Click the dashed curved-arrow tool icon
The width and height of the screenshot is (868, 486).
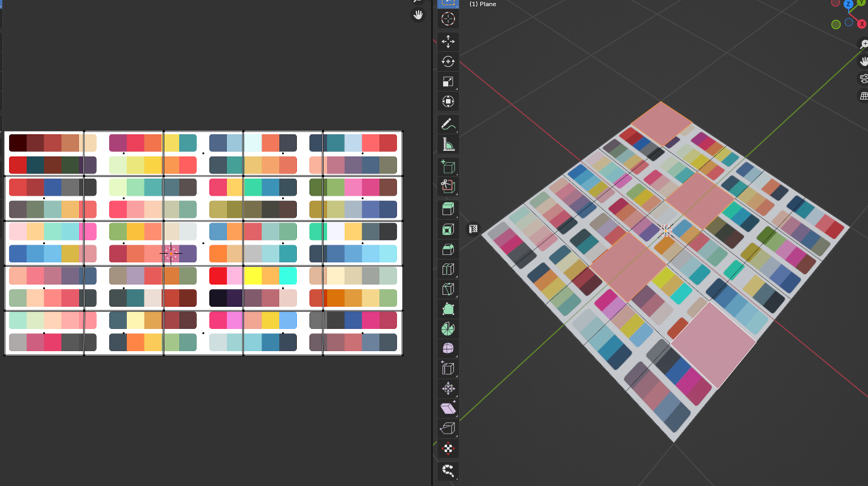448,471
